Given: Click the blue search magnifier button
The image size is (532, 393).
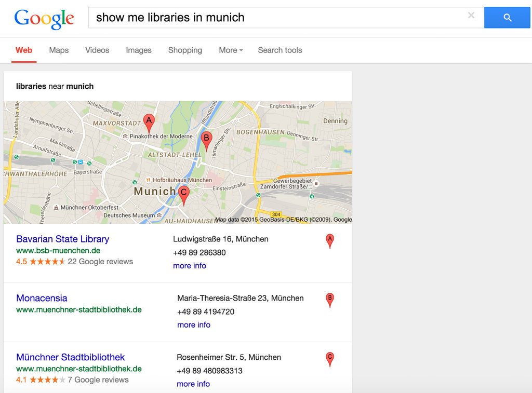Looking at the screenshot, I should tap(507, 17).
